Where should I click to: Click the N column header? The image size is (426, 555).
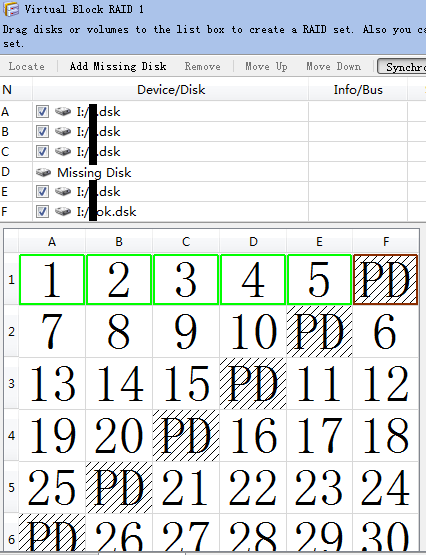pyautogui.click(x=16, y=90)
